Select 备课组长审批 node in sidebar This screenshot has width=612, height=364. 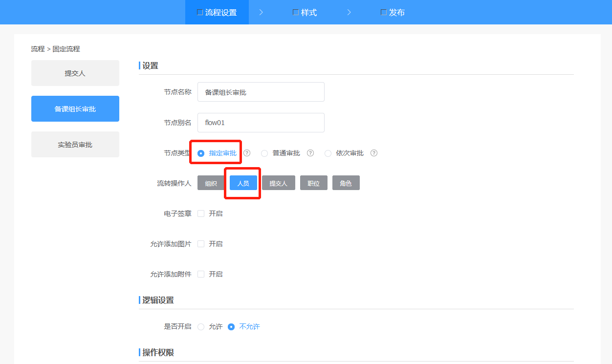[x=75, y=109]
